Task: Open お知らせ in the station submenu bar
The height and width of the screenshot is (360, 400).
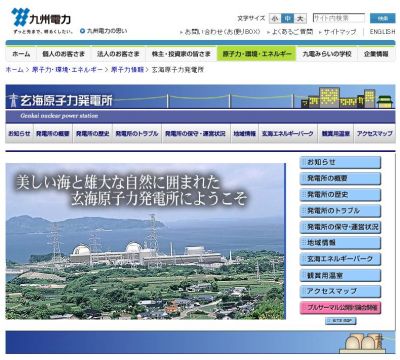Action: [x=19, y=133]
